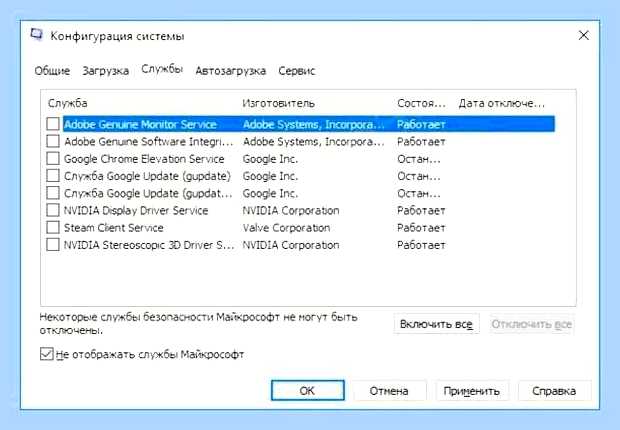Uncheck Не отображать службы Майкрософт
Screen dimensions: 620x430
coord(47,354)
